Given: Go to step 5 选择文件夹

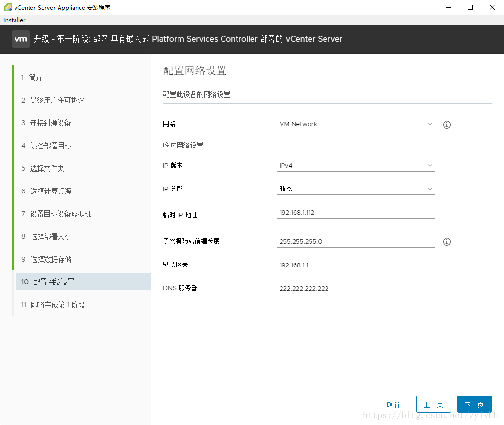Looking at the screenshot, I should click(43, 169).
